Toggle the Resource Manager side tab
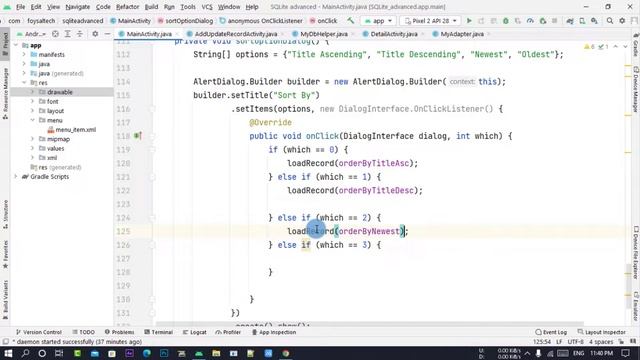 (x=5, y=93)
